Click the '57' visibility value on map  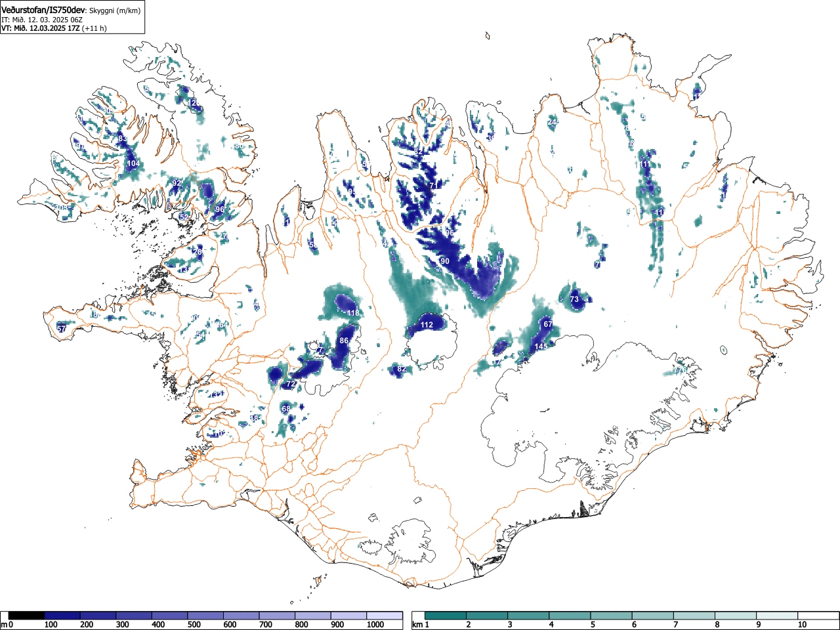(62, 328)
